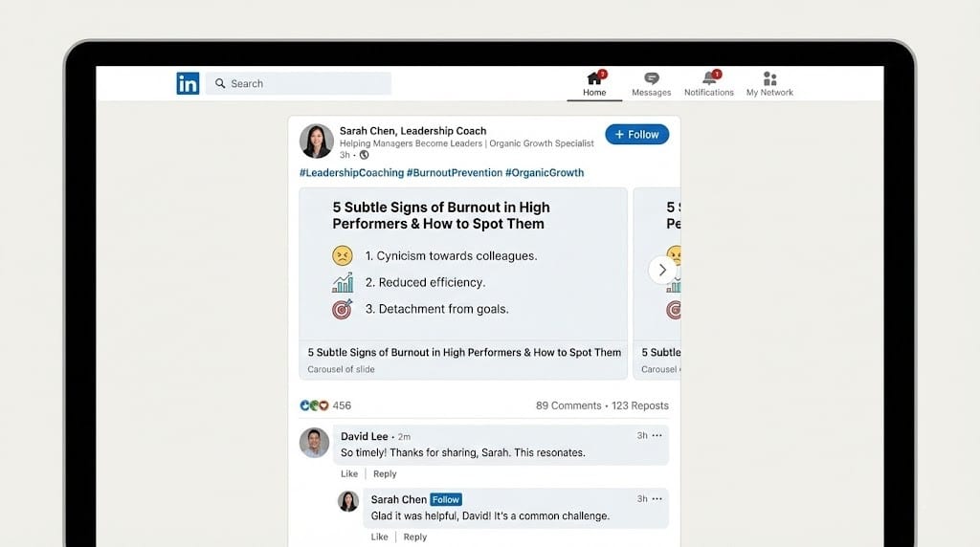This screenshot has width=980, height=547.
Task: Like David Lee's comment
Action: tap(349, 474)
